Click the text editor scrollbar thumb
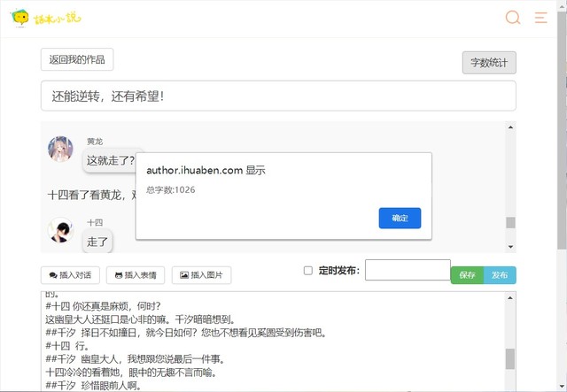Image resolution: width=567 pixels, height=392 pixels. [509, 358]
